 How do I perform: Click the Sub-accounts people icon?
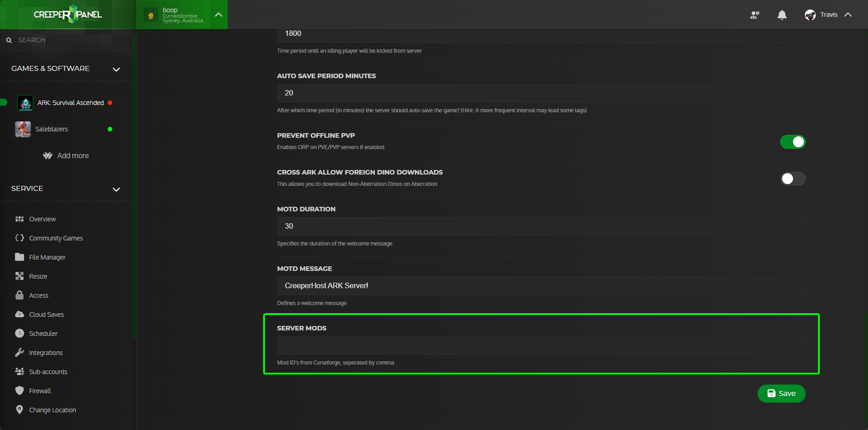tap(20, 371)
